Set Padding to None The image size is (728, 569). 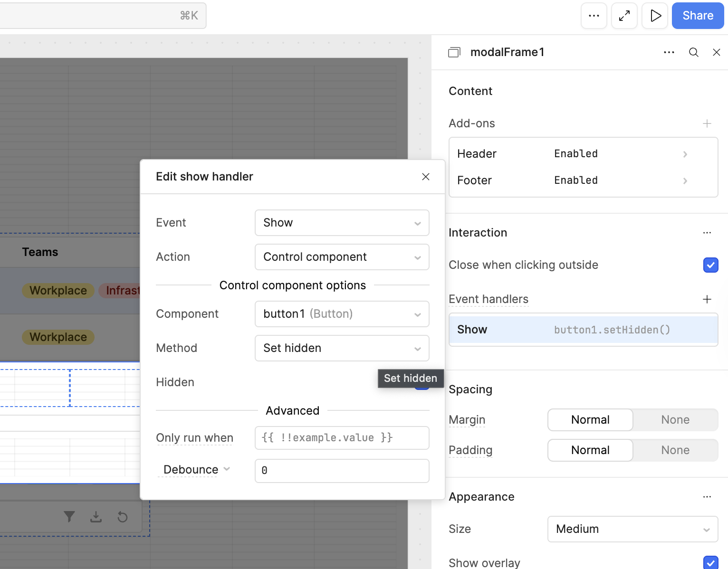(x=675, y=450)
